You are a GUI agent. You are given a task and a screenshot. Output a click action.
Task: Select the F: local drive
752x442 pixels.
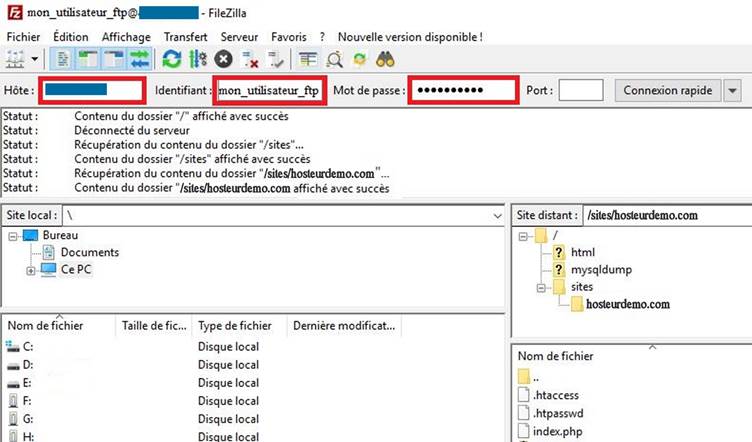click(27, 401)
